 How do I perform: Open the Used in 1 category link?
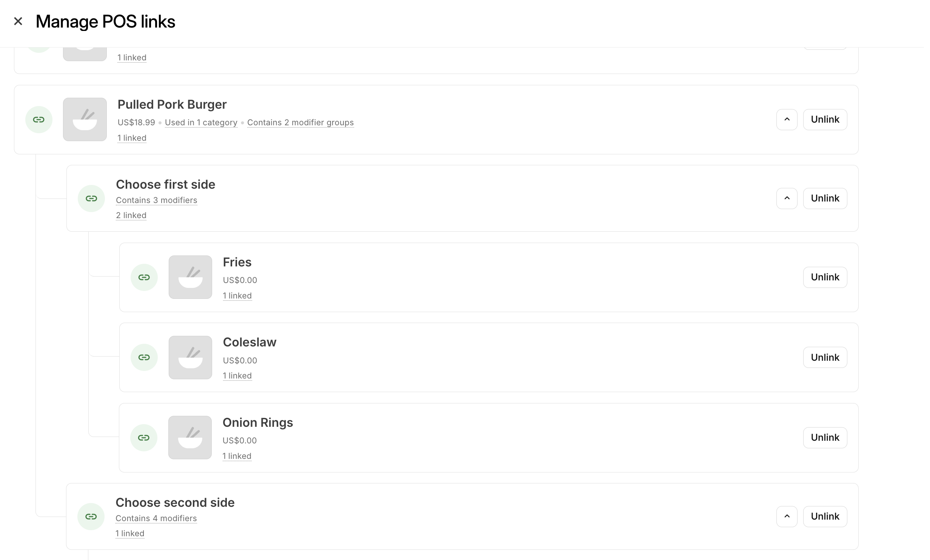201,123
